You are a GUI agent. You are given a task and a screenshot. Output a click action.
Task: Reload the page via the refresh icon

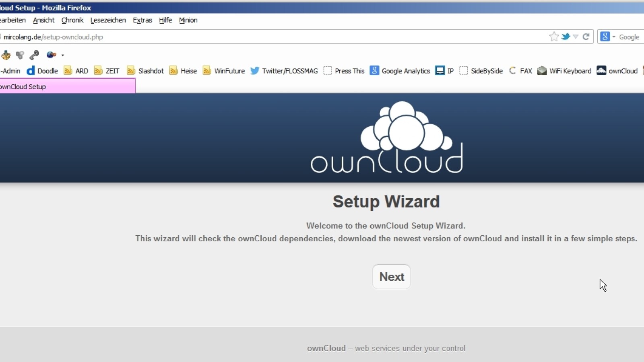click(586, 36)
